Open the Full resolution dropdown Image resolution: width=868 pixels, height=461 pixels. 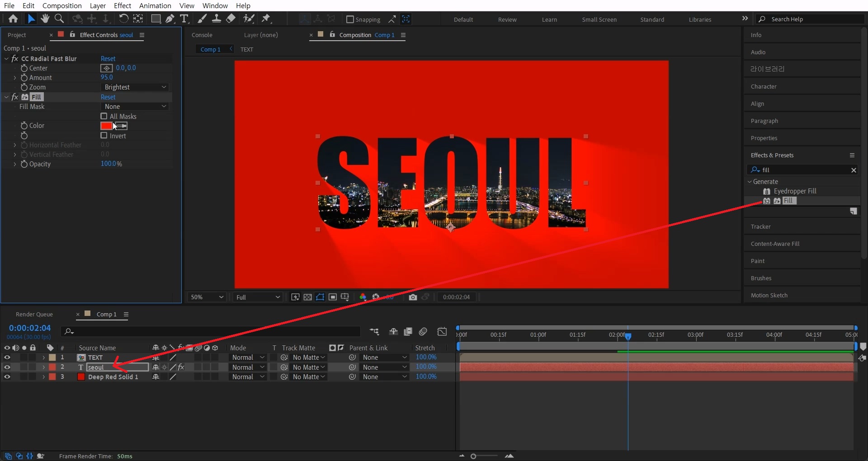click(258, 297)
